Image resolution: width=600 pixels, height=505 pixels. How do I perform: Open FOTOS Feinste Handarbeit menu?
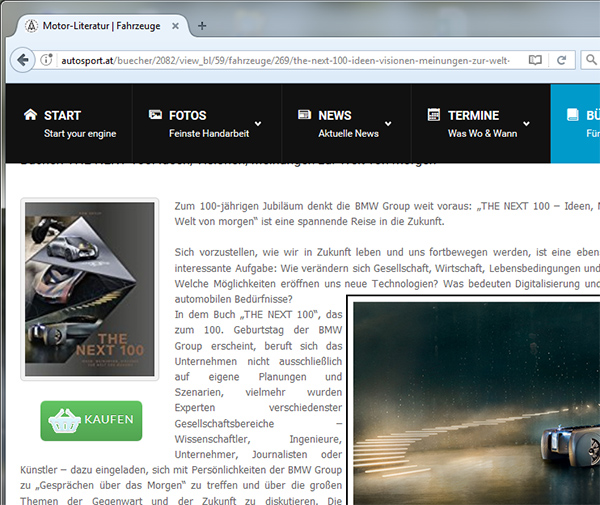coord(207,124)
